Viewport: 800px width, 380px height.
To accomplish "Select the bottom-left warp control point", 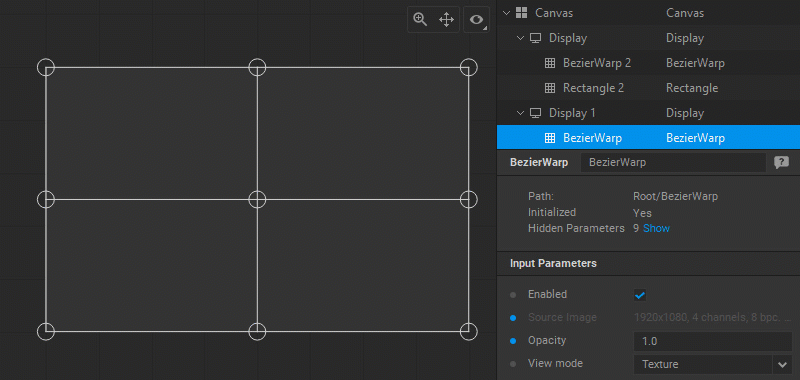I will coord(46,331).
